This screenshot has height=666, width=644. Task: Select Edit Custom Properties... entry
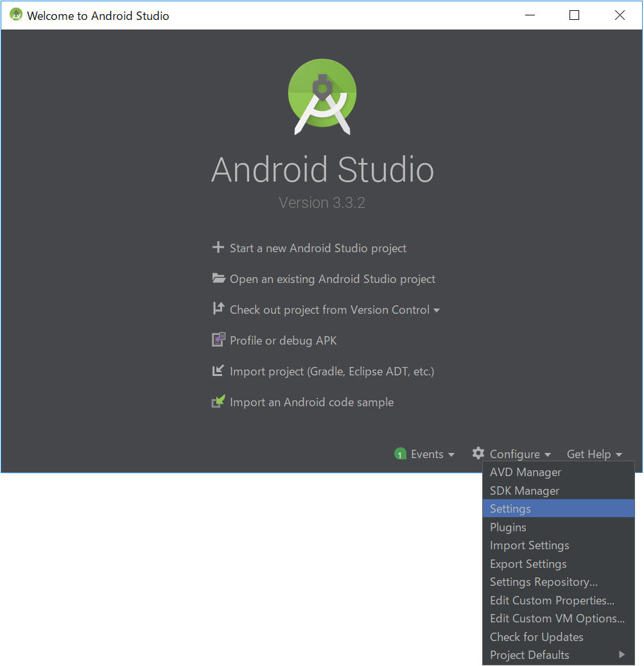(559, 600)
